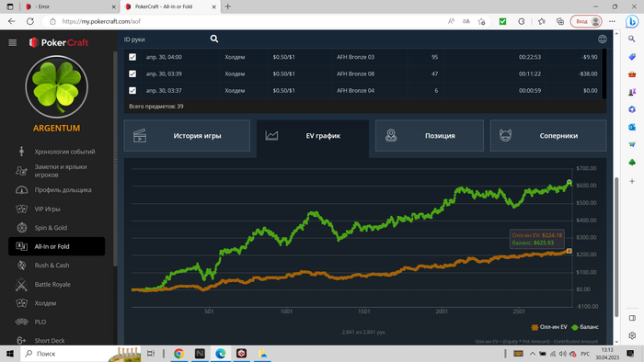Open read aloud icon in address bar
The height and width of the screenshot is (362, 644).
click(x=451, y=21)
